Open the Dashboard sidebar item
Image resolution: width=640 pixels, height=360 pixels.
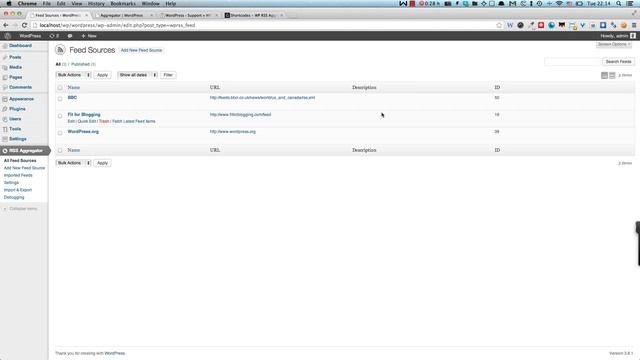(20, 46)
